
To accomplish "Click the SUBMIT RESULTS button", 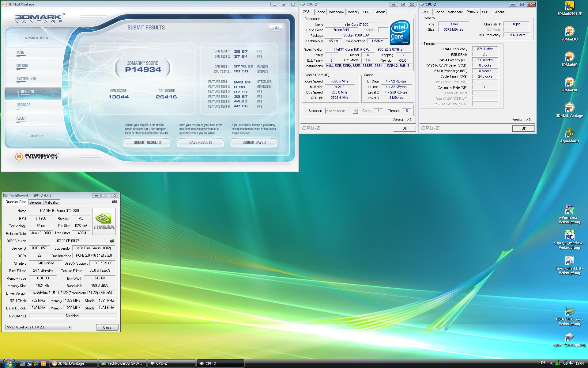I will click(147, 142).
